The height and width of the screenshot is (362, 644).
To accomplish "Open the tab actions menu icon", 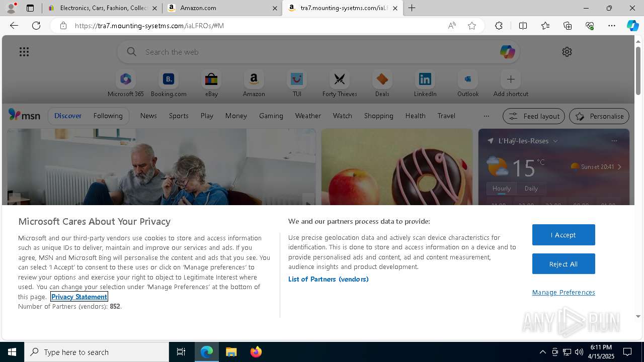I will (30, 8).
